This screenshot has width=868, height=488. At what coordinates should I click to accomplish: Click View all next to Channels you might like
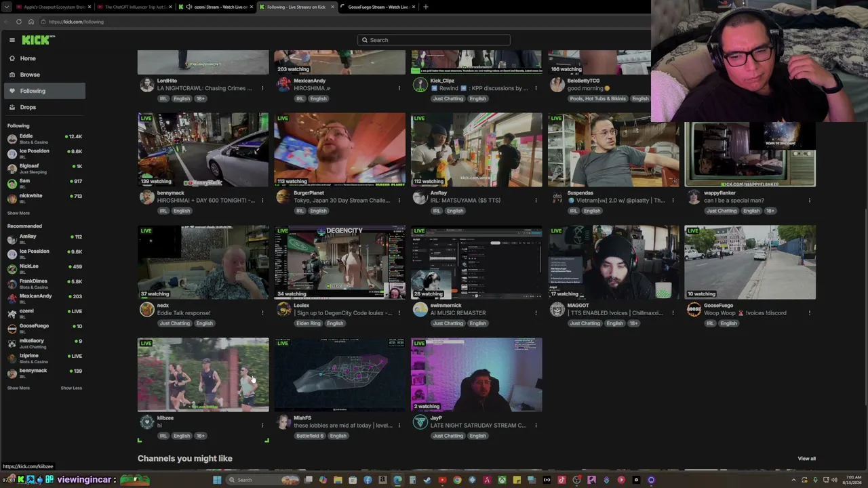(806, 459)
